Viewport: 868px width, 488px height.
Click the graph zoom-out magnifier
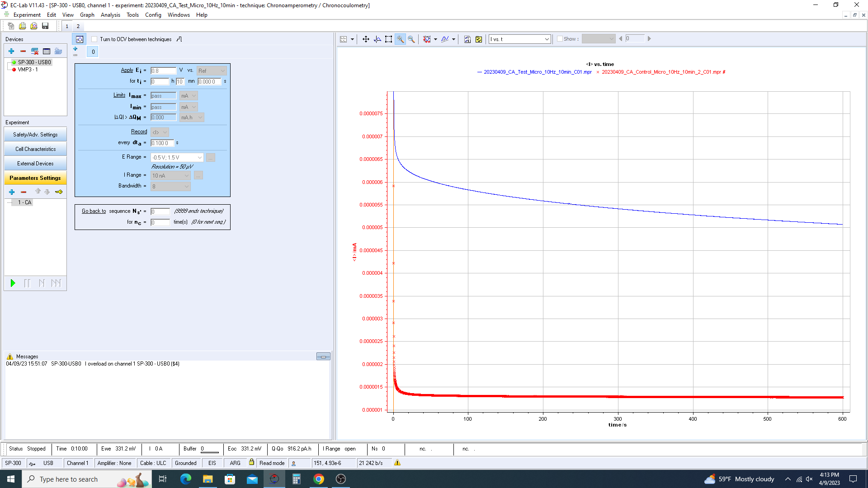coord(411,39)
